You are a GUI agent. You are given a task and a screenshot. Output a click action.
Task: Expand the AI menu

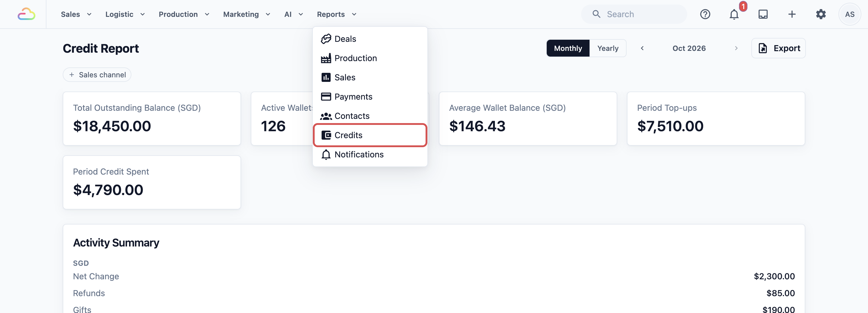point(294,14)
